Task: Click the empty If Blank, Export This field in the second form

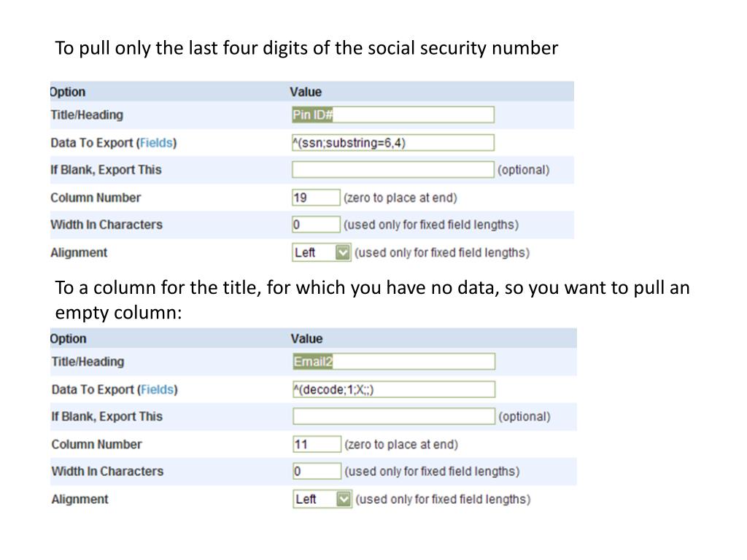Action: (x=394, y=416)
